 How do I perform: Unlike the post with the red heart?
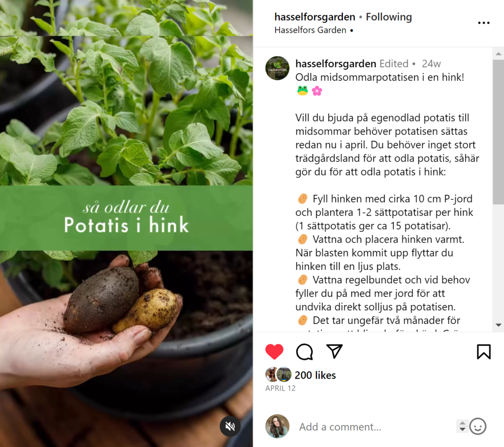tap(274, 351)
